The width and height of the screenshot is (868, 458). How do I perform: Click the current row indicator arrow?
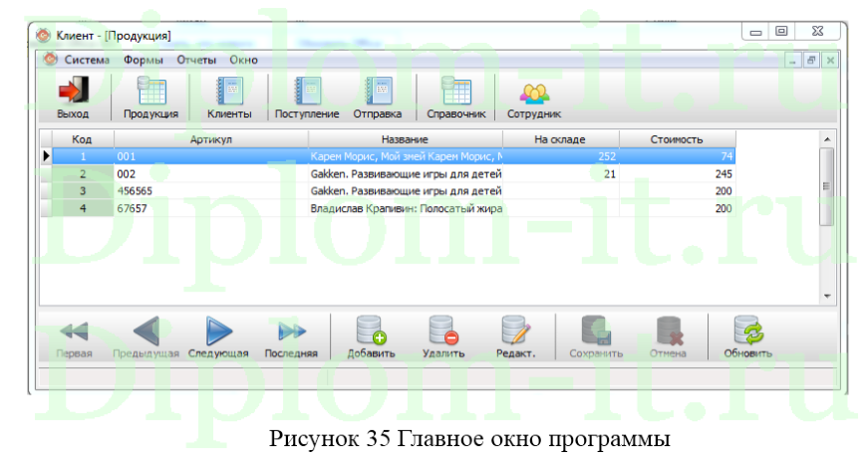(x=47, y=156)
